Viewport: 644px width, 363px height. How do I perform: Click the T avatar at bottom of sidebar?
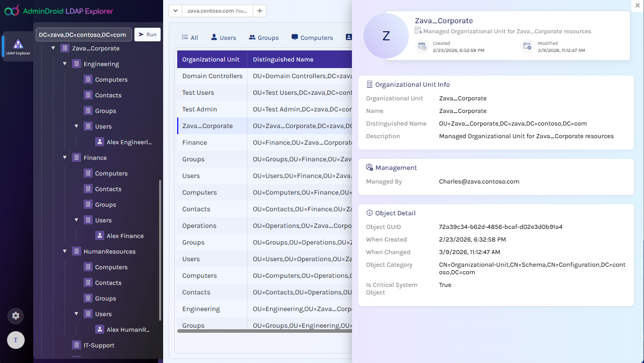click(x=15, y=340)
